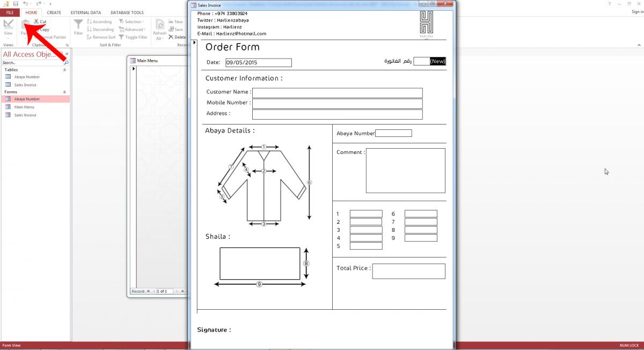Screen dimensions: 644x350
Task: Open the Selection filter dropdown
Action: point(130,22)
